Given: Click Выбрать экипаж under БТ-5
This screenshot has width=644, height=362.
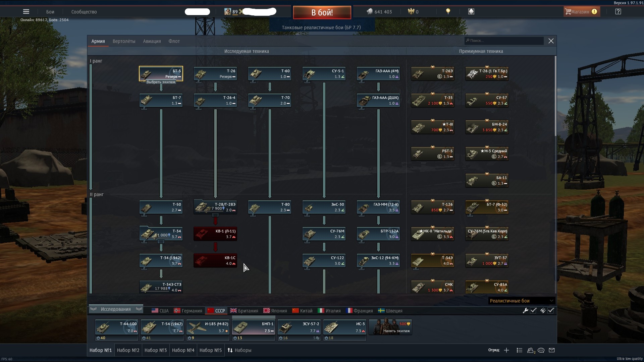Looking at the screenshot, I should coord(161,82).
